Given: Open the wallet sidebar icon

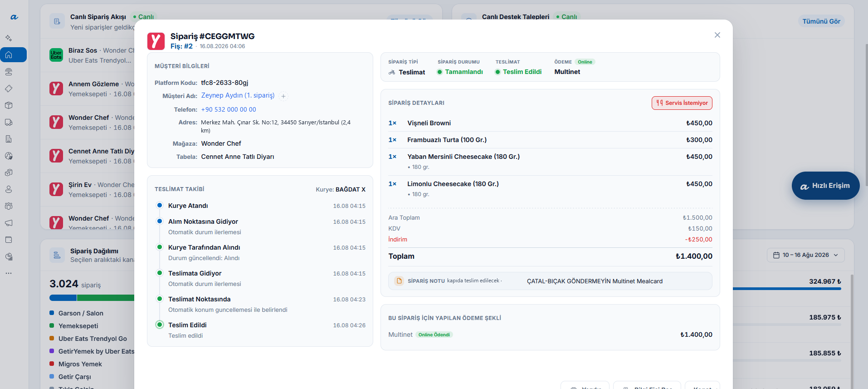Looking at the screenshot, I should click(x=9, y=240).
